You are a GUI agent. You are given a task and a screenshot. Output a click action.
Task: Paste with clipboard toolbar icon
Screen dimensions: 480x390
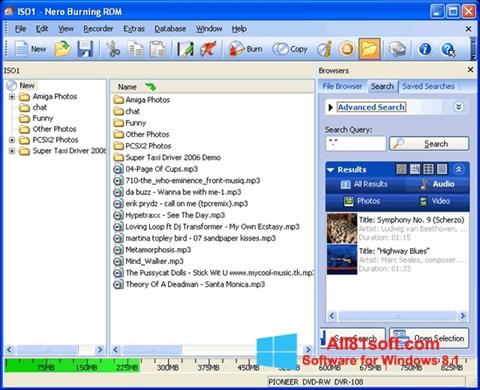point(157,49)
